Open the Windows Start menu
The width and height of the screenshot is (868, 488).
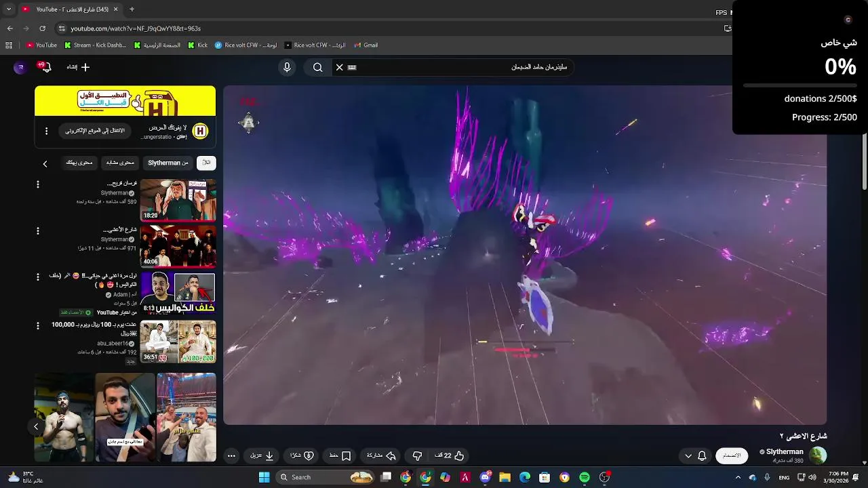(264, 477)
